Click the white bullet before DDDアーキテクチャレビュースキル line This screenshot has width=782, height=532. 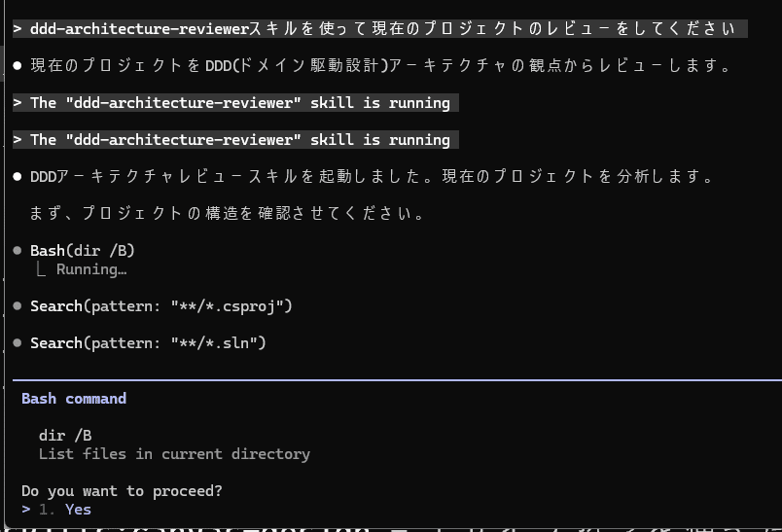coord(18,177)
